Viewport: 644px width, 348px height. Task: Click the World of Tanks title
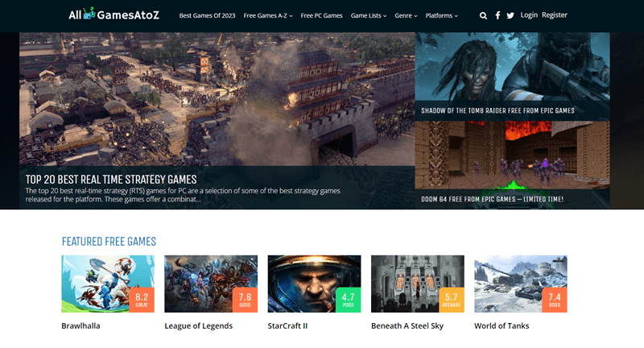pyautogui.click(x=502, y=325)
